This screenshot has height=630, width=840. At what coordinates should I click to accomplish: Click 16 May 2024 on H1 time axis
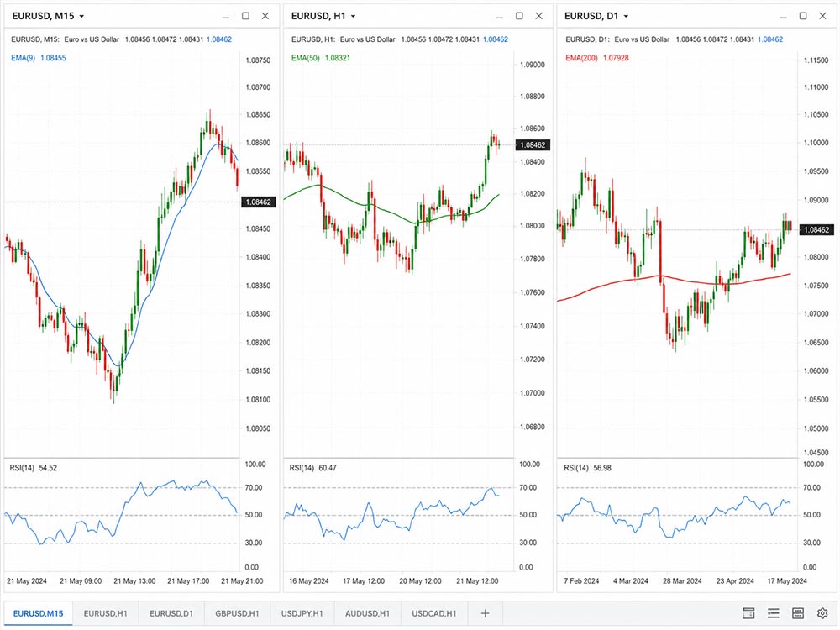(x=308, y=580)
